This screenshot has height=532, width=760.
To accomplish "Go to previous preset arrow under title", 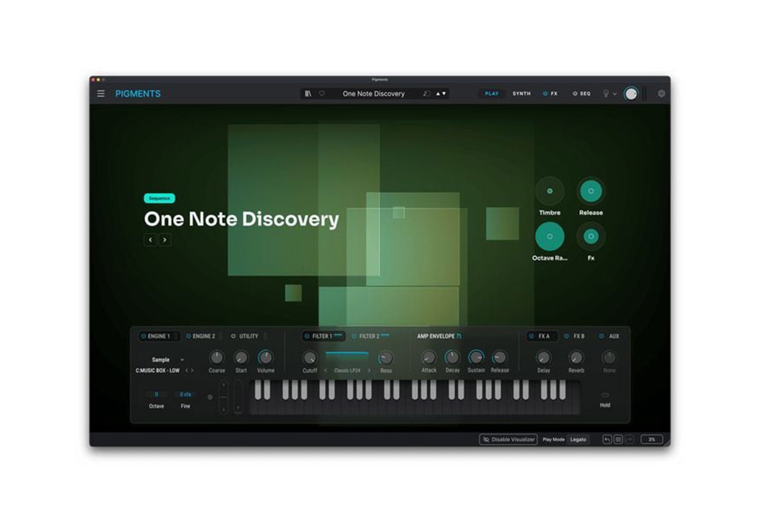I will 150,240.
